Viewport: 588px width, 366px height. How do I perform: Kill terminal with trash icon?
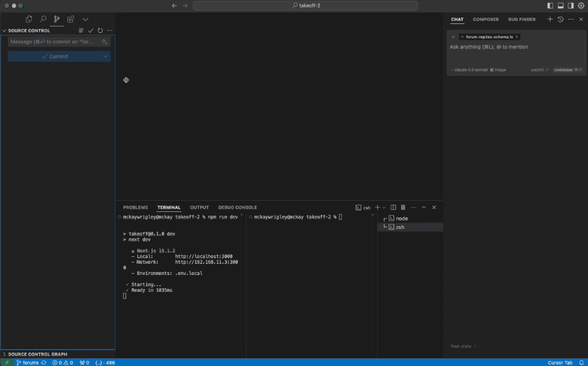[x=403, y=207]
